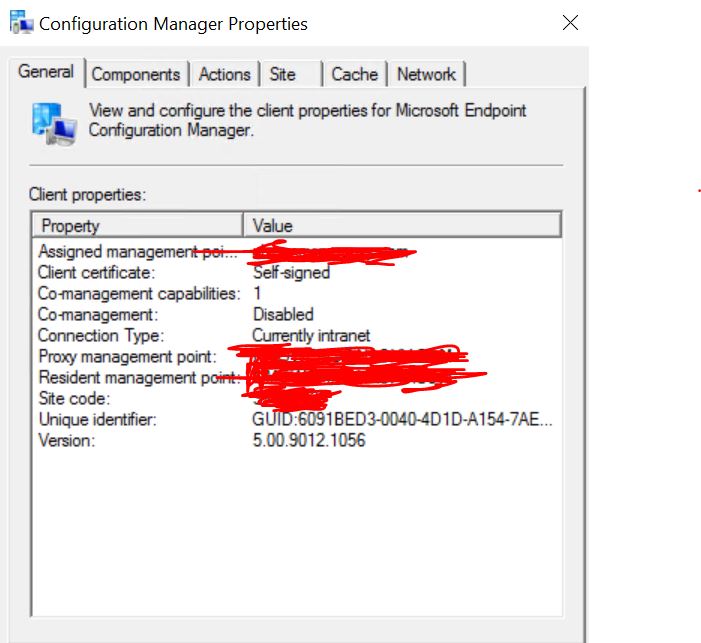Select the Site code row
Image resolution: width=701 pixels, height=643 pixels.
pos(297,399)
